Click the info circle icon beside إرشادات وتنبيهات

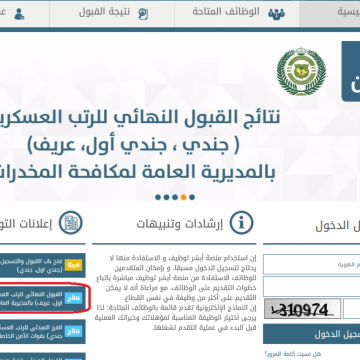click(x=241, y=222)
